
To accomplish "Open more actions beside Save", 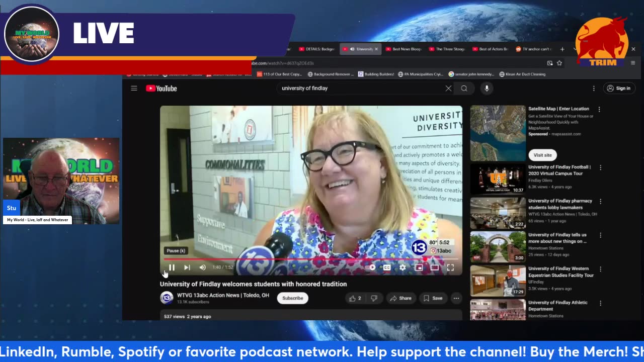I will tap(456, 298).
